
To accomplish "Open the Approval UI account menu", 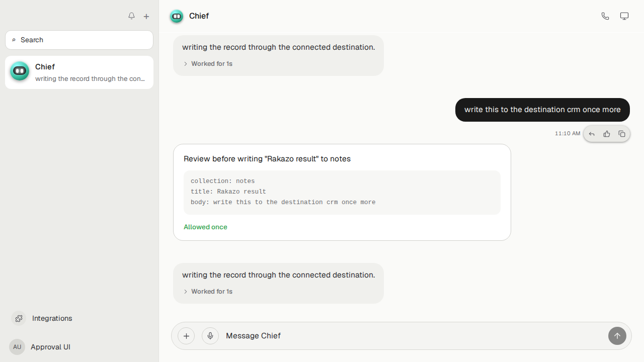I will click(50, 347).
